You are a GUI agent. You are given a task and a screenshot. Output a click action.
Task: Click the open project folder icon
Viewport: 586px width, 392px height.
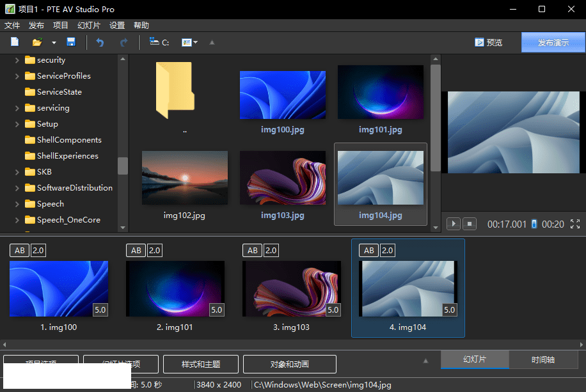(37, 42)
